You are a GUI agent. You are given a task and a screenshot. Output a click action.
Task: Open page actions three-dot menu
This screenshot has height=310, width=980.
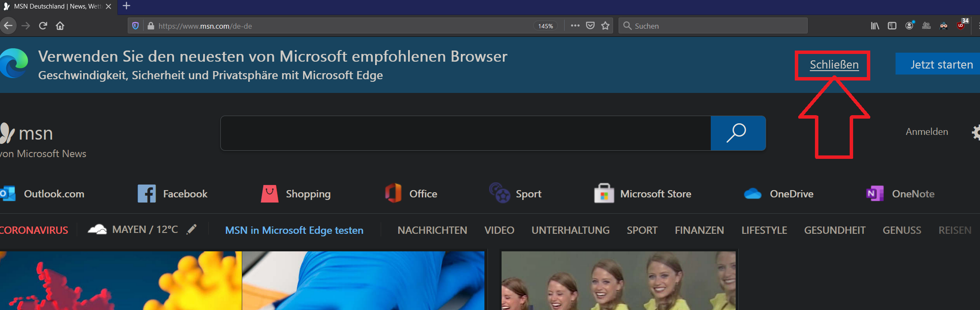click(575, 26)
